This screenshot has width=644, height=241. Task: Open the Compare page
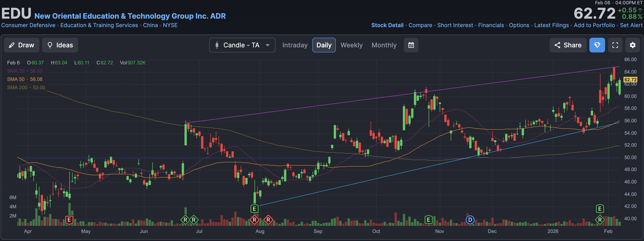point(420,25)
